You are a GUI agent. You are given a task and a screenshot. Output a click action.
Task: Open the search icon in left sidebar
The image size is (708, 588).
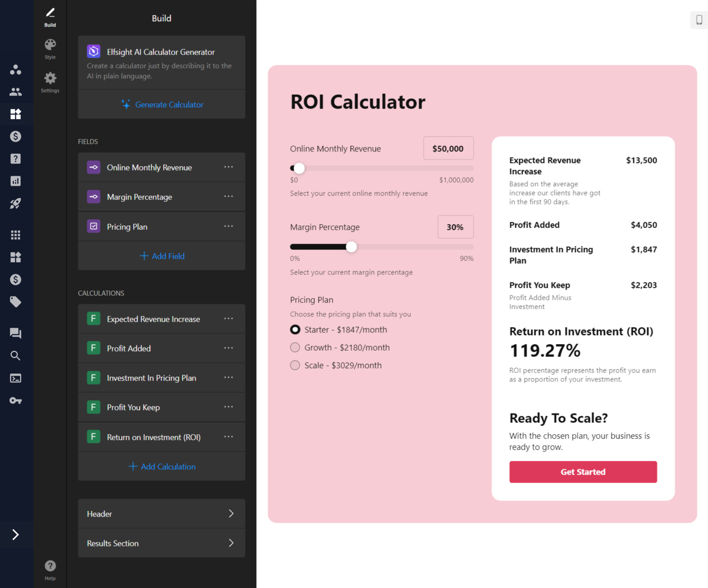click(16, 355)
